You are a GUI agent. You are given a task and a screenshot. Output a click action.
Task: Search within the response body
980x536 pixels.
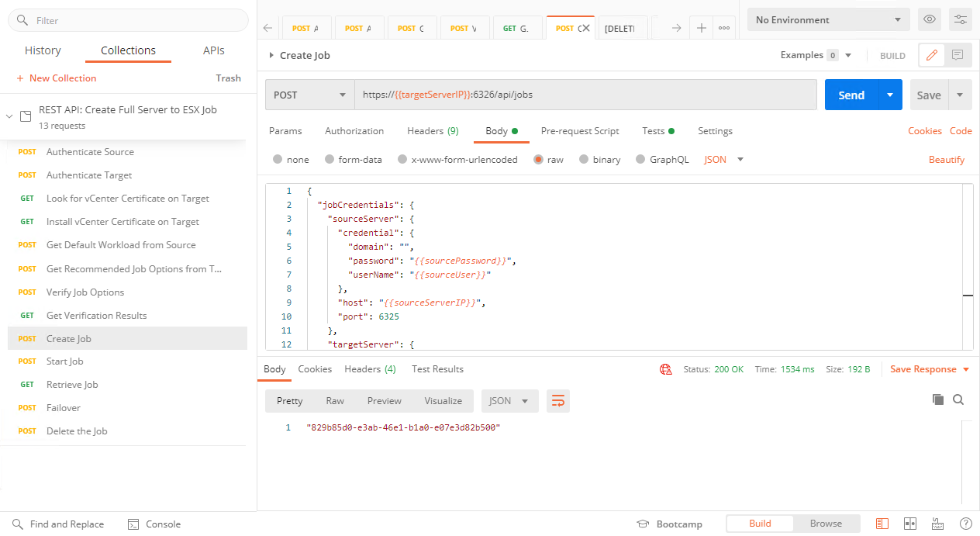point(958,399)
